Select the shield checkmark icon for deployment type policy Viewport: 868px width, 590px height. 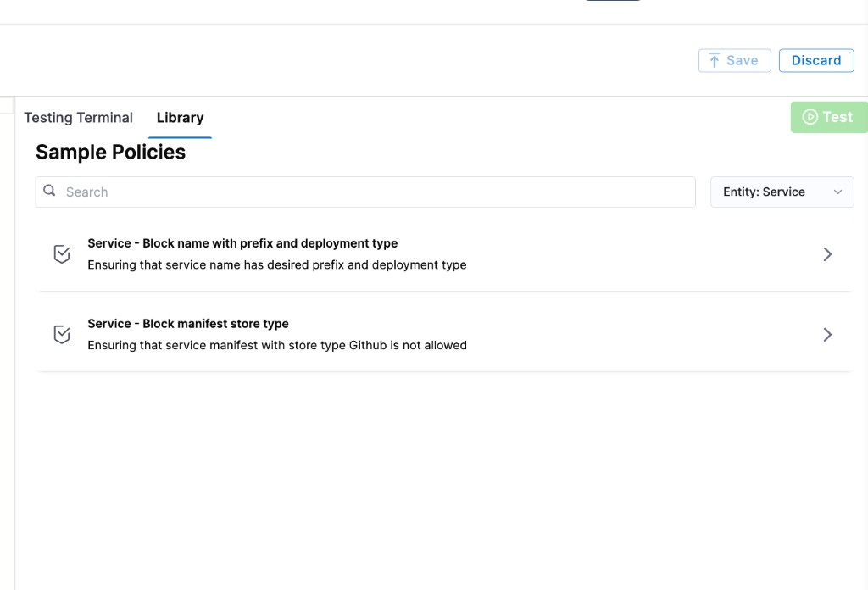click(61, 253)
